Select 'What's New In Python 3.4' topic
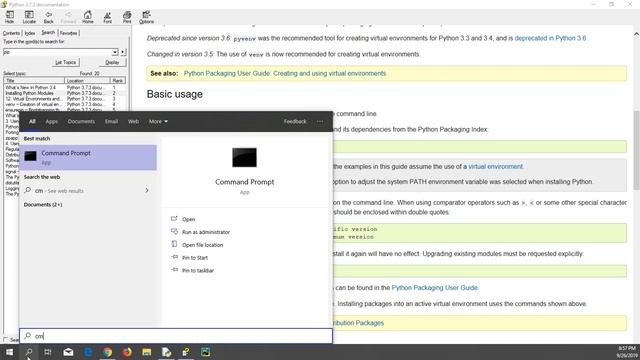Viewport: 640px width, 360px height. [31, 87]
